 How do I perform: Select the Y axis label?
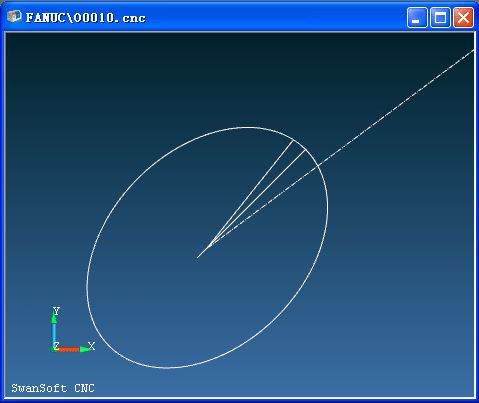56,311
